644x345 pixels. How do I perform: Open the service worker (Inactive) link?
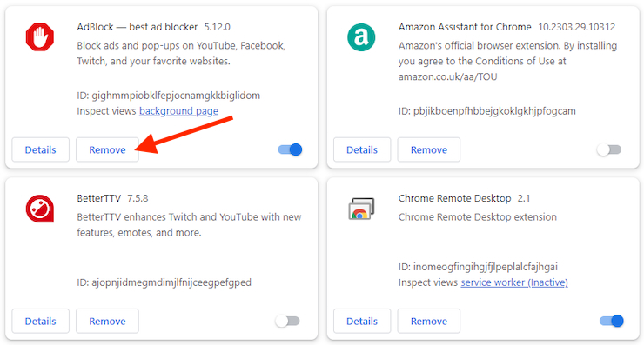[514, 282]
